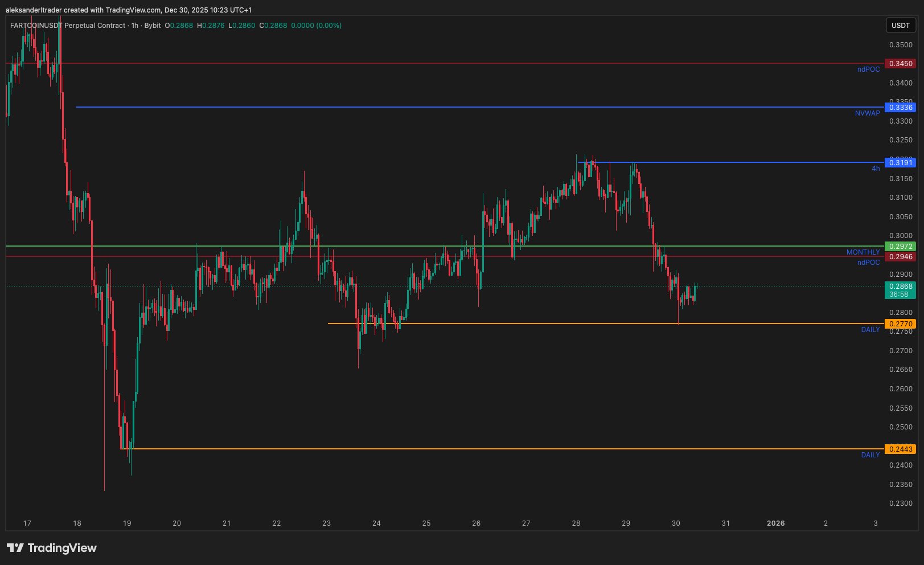This screenshot has height=565, width=924.
Task: Click the red 0.2946 price label
Action: click(901, 257)
